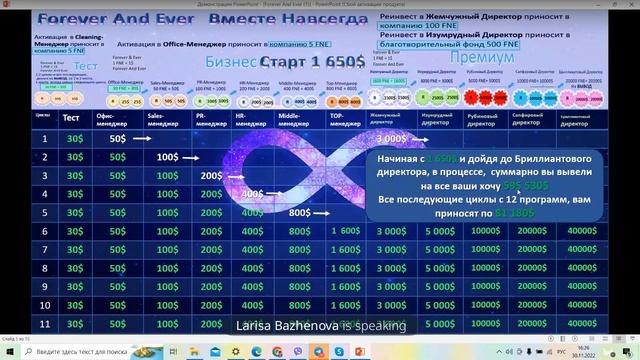The height and width of the screenshot is (360, 640).
Task: Click the white '50$' in cycle row 1
Action: click(118, 139)
